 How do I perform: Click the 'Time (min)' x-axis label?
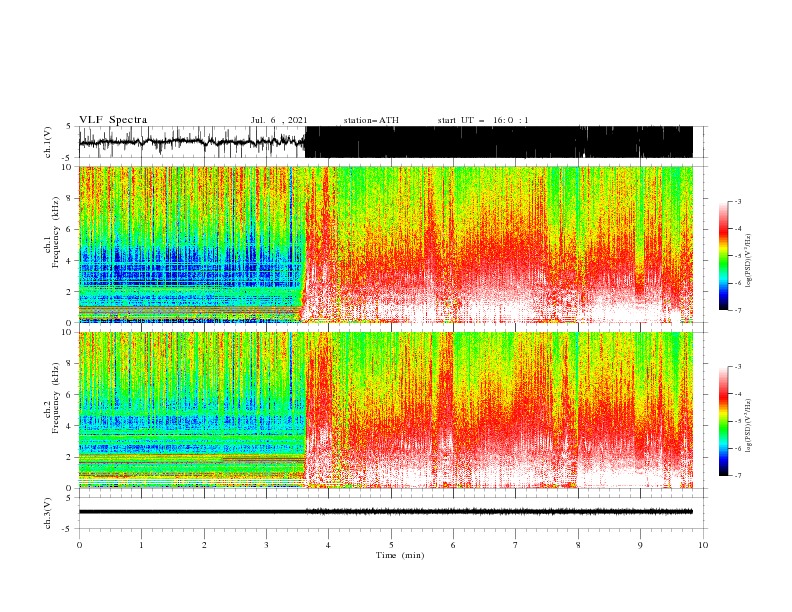[x=400, y=555]
